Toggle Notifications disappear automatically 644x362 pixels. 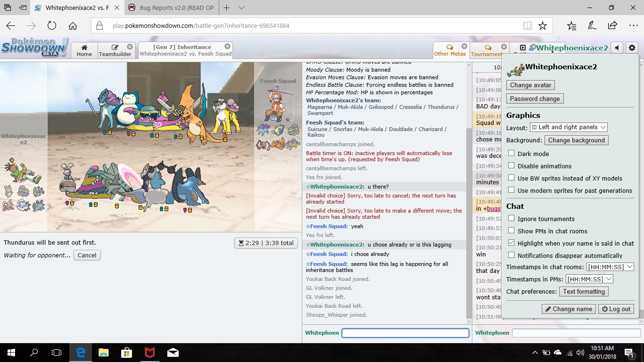click(x=511, y=255)
